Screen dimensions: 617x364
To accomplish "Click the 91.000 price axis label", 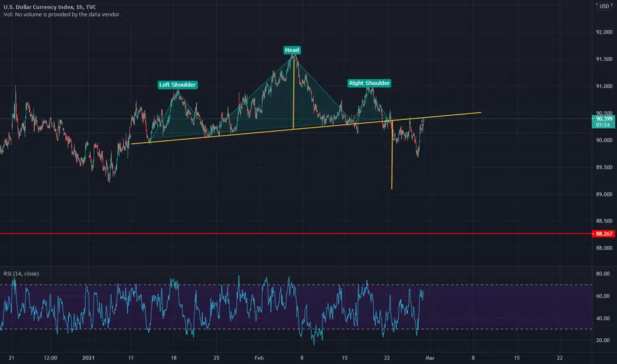I will 604,86.
